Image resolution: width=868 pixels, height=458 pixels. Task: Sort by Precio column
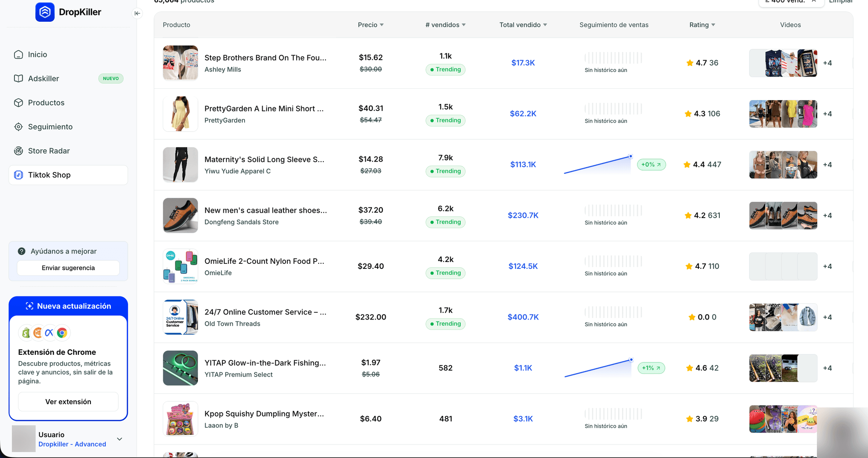click(371, 25)
